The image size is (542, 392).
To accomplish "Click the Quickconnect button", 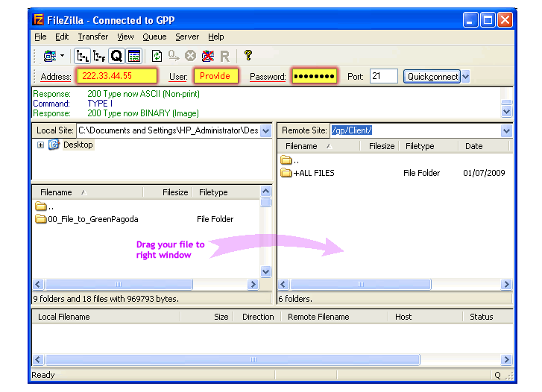I will pyautogui.click(x=432, y=76).
